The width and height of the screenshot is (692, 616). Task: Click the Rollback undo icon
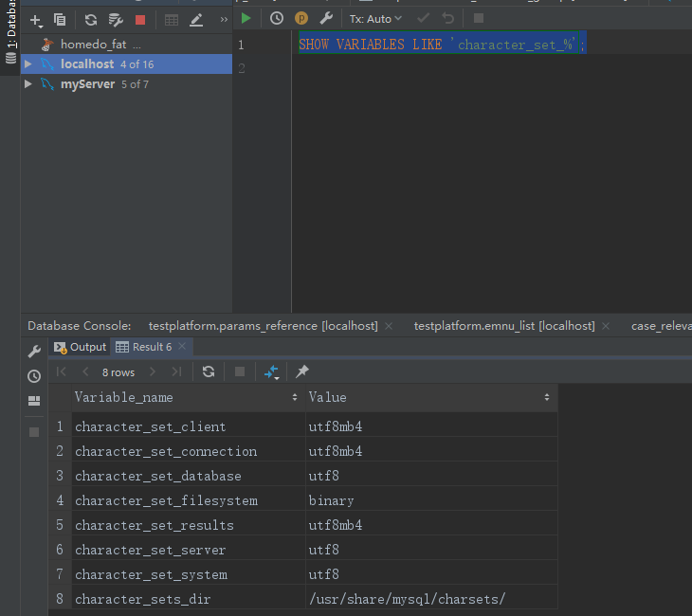[x=448, y=18]
